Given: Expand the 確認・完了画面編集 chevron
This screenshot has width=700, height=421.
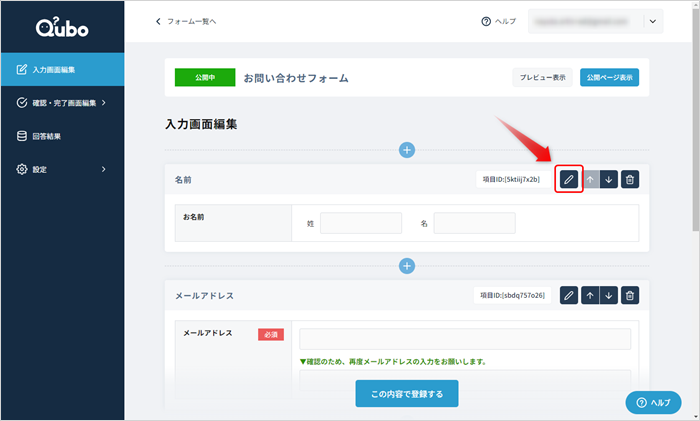Looking at the screenshot, I should [104, 103].
